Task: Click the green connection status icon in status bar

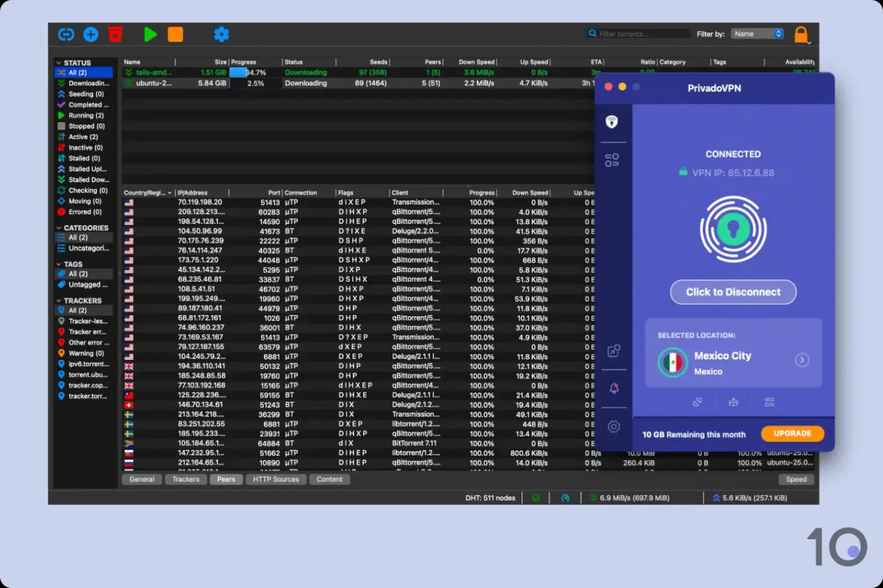Action: (536, 498)
